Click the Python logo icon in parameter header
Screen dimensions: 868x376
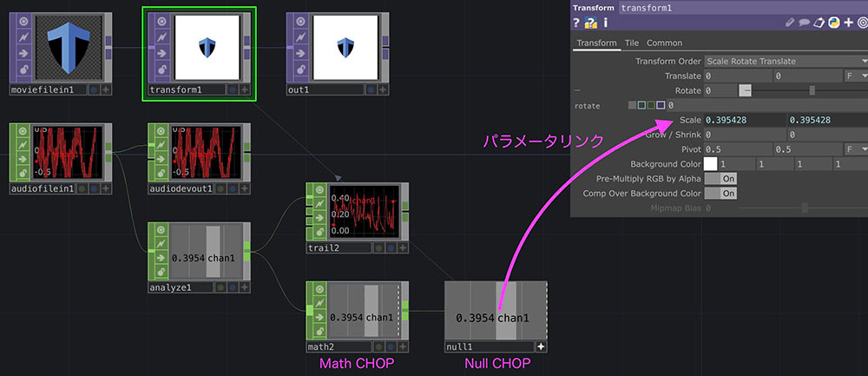coord(833,23)
